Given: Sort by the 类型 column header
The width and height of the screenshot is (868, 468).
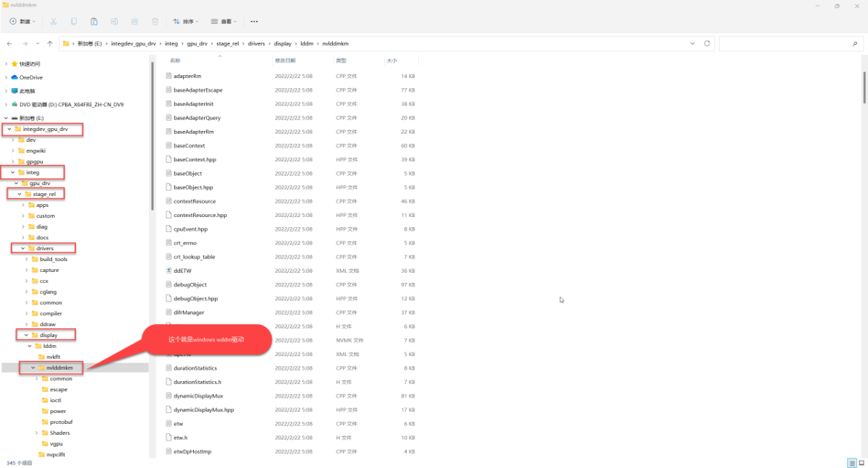Looking at the screenshot, I should click(341, 61).
